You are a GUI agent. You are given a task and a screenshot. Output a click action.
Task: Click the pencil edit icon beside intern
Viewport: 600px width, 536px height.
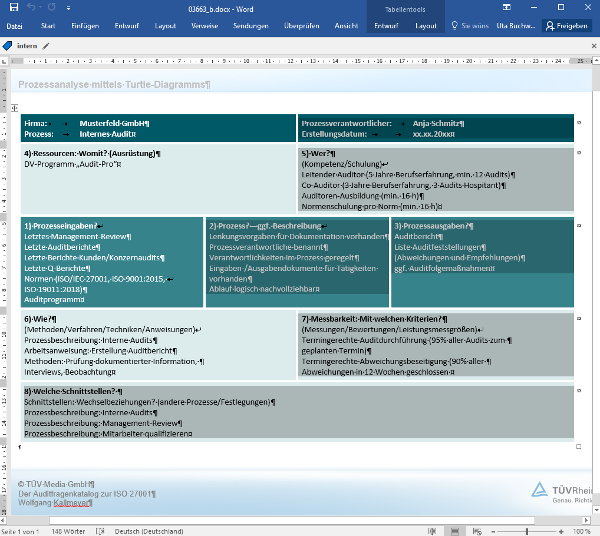coord(46,46)
